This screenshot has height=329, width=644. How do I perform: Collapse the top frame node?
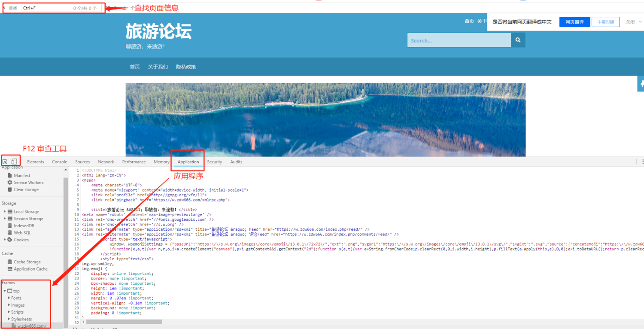click(5, 291)
